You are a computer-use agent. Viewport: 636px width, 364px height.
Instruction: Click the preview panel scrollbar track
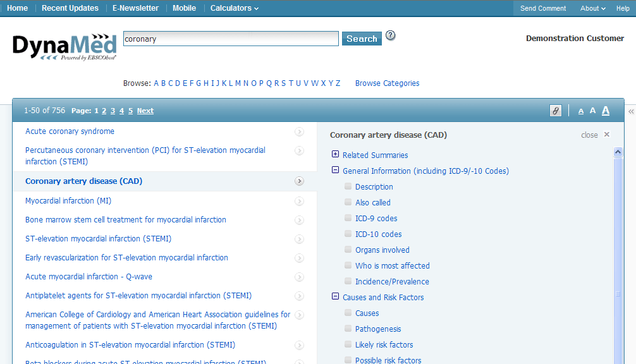[x=618, y=260]
